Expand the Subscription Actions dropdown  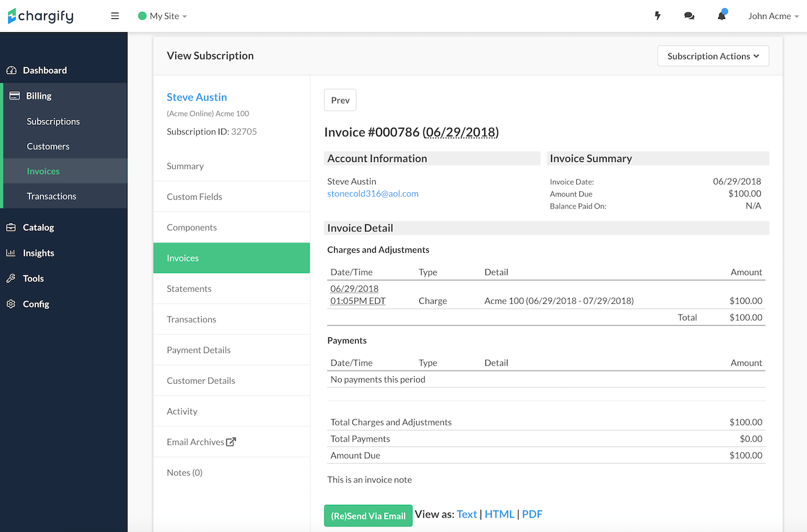pyautogui.click(x=713, y=56)
